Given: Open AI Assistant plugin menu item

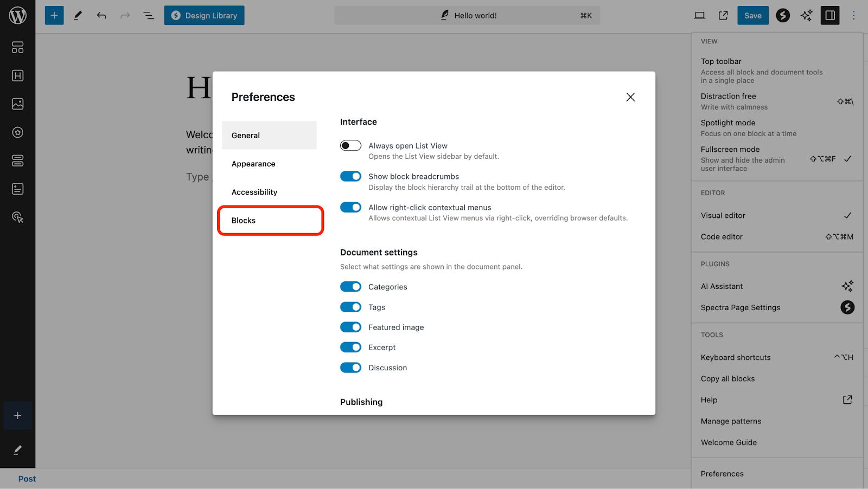Looking at the screenshot, I should 777,286.
